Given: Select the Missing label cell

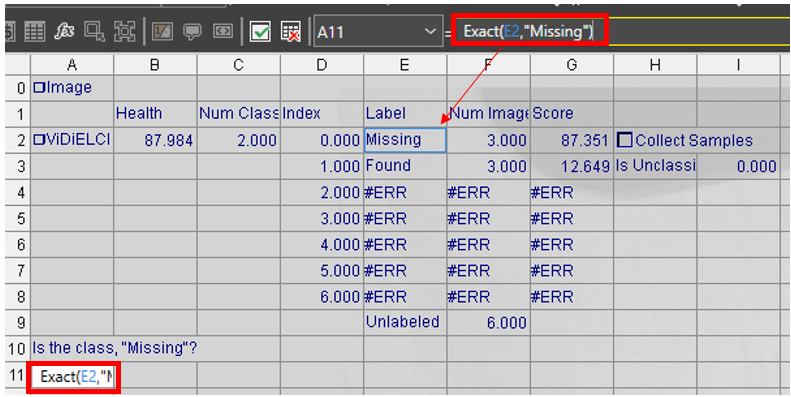Looking at the screenshot, I should [x=405, y=140].
